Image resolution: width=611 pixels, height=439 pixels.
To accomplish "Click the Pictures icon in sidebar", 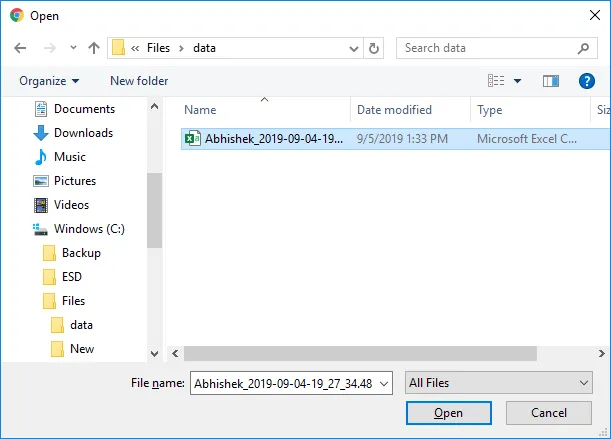I will pos(41,181).
